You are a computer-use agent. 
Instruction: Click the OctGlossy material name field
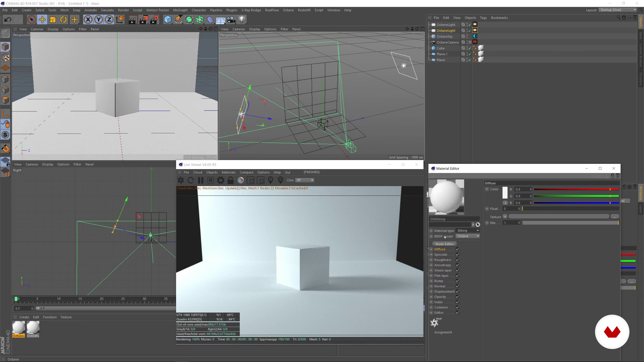coord(454,219)
